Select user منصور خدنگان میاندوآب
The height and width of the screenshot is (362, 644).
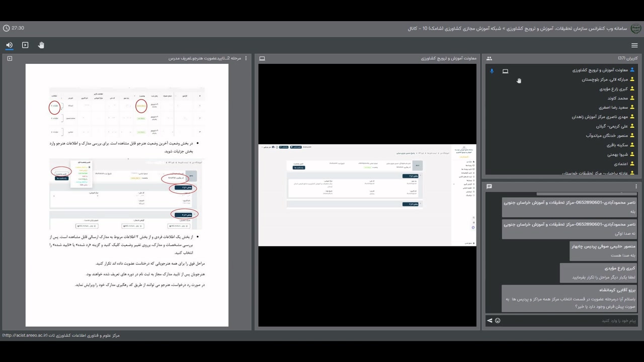pyautogui.click(x=607, y=136)
